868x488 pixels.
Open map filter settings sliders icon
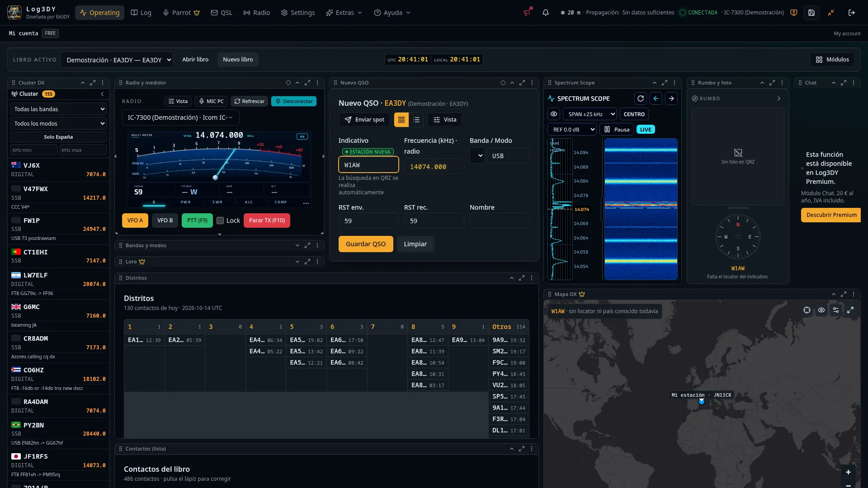pos(836,310)
